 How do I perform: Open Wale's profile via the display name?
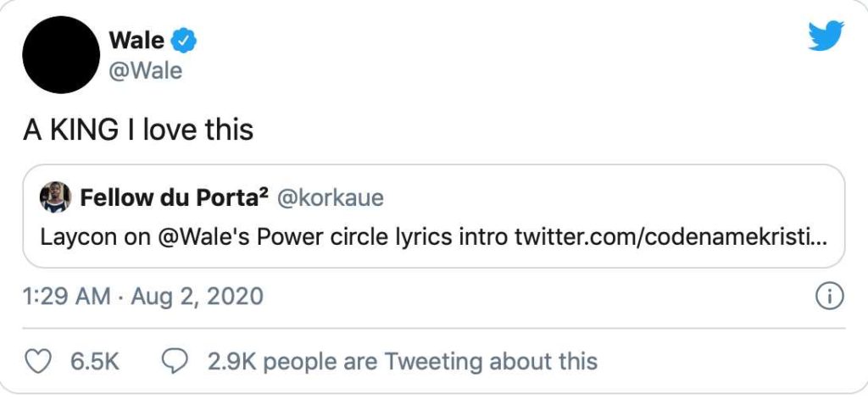[x=136, y=40]
